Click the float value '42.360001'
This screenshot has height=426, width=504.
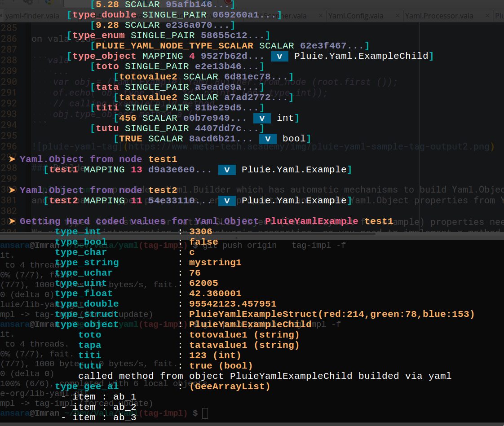(215, 294)
